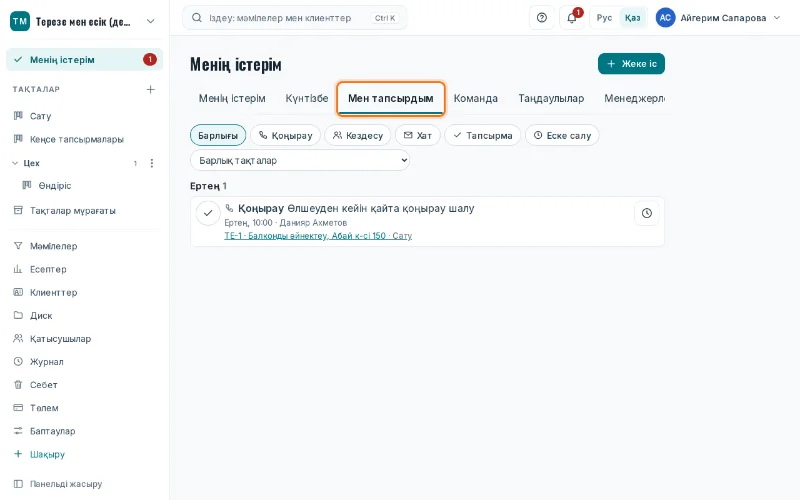This screenshot has width=800, height=500.
Task: Click the search field for deals and clients
Action: coord(295,18)
